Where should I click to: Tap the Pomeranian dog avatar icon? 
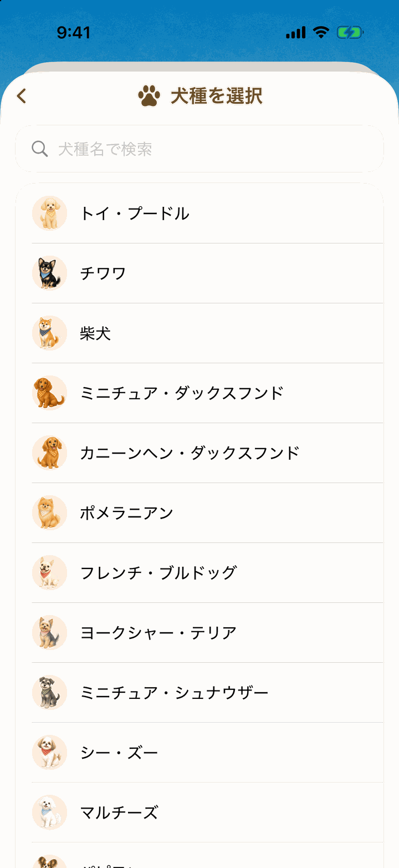(x=49, y=512)
